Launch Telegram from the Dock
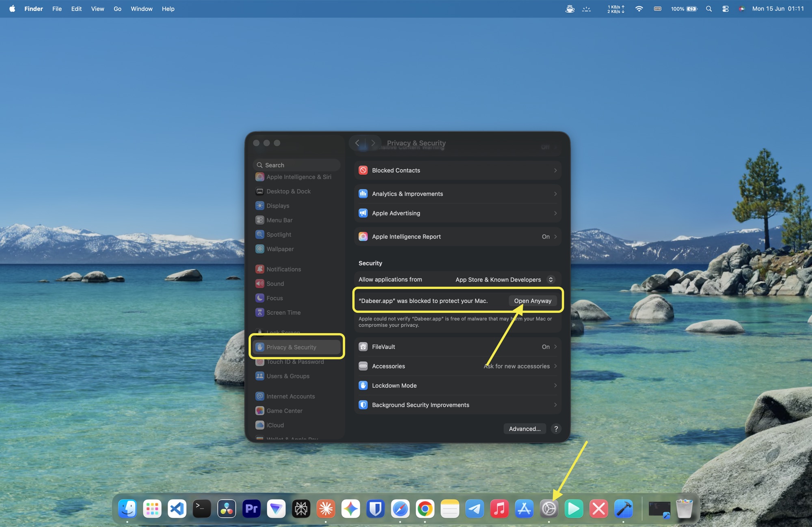812x527 pixels. point(475,509)
